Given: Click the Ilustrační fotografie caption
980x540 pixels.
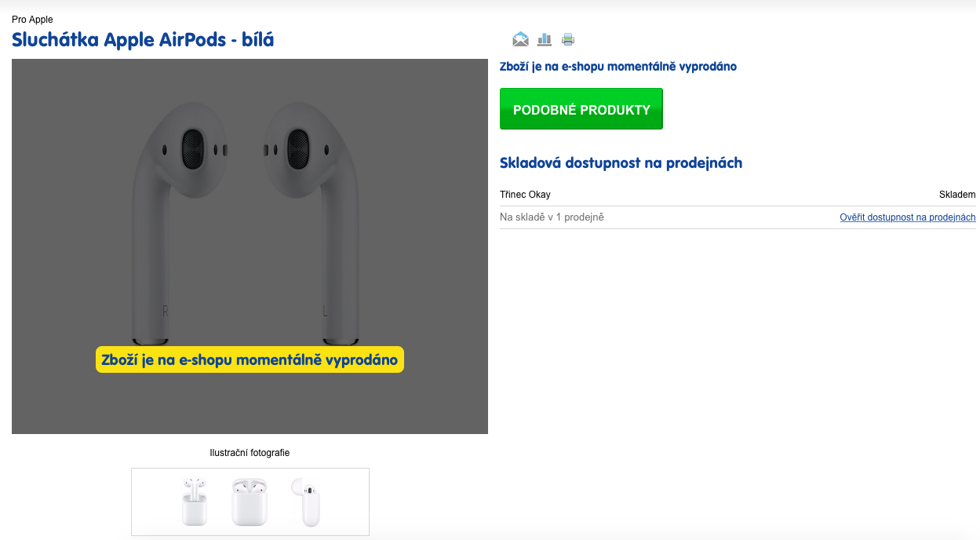Looking at the screenshot, I should (x=250, y=453).
